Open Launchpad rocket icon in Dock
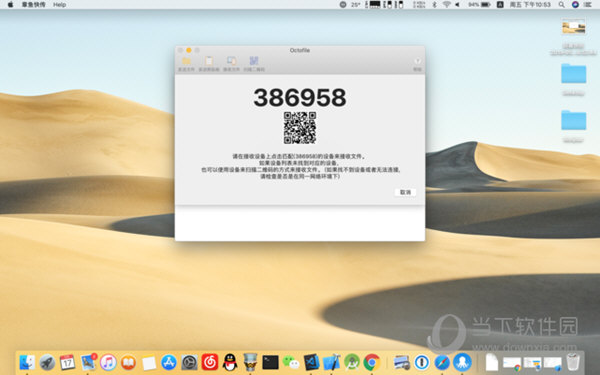Image resolution: width=600 pixels, height=375 pixels. coord(47,362)
